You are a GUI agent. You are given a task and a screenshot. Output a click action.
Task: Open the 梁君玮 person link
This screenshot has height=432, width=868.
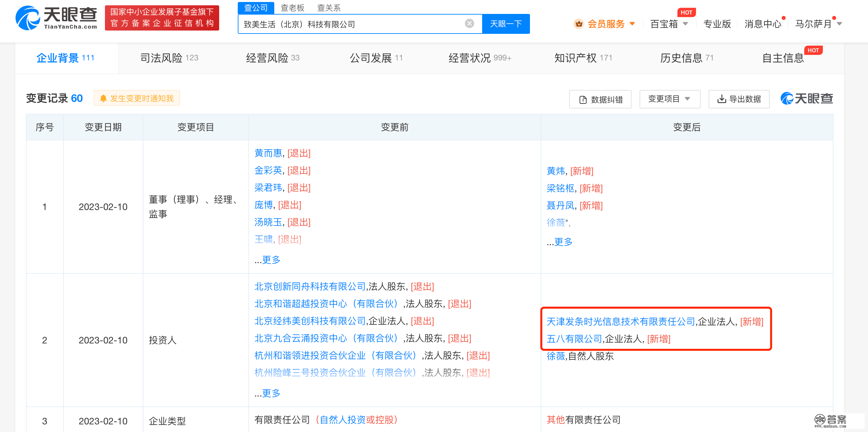[x=268, y=187]
